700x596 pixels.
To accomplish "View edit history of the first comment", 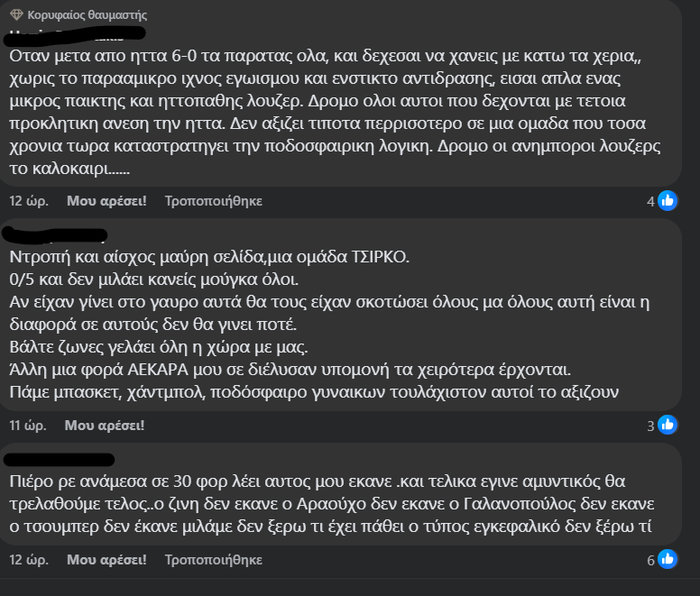I will pyautogui.click(x=214, y=201).
